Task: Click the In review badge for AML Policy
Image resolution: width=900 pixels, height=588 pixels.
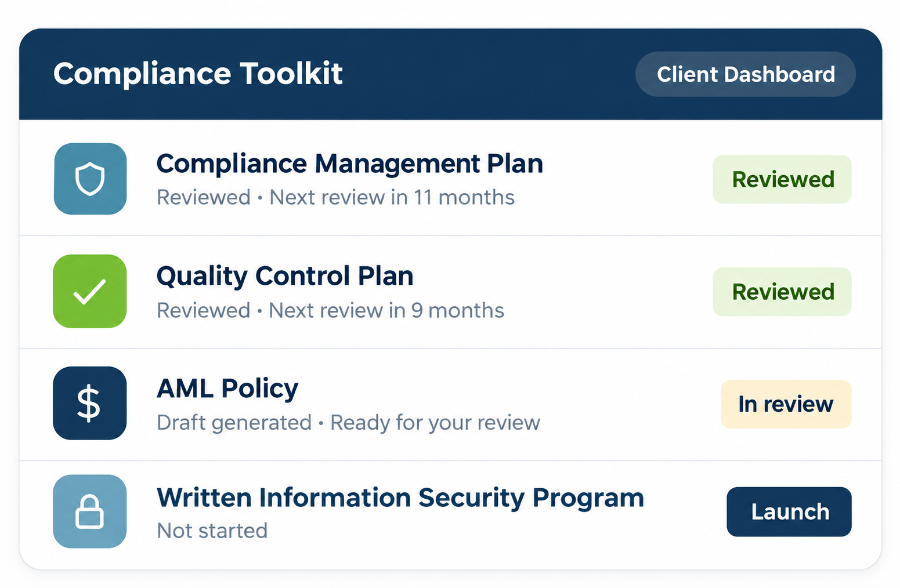Action: point(786,404)
